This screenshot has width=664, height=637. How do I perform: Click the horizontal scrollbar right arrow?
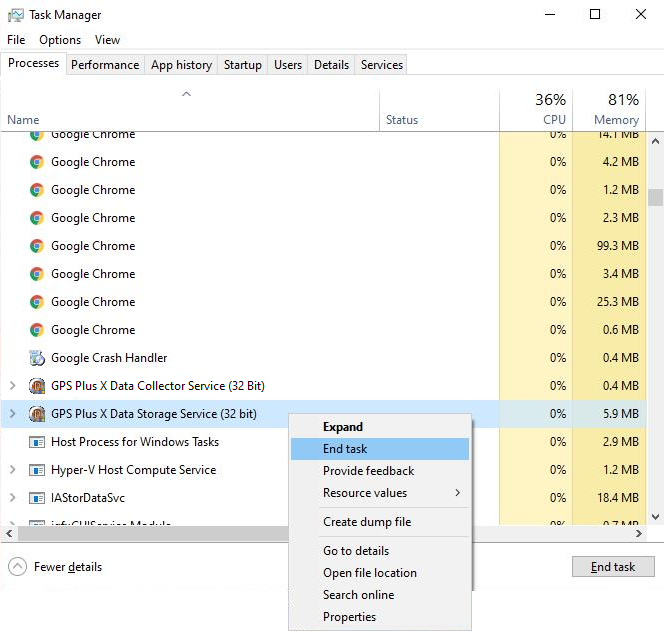[639, 534]
